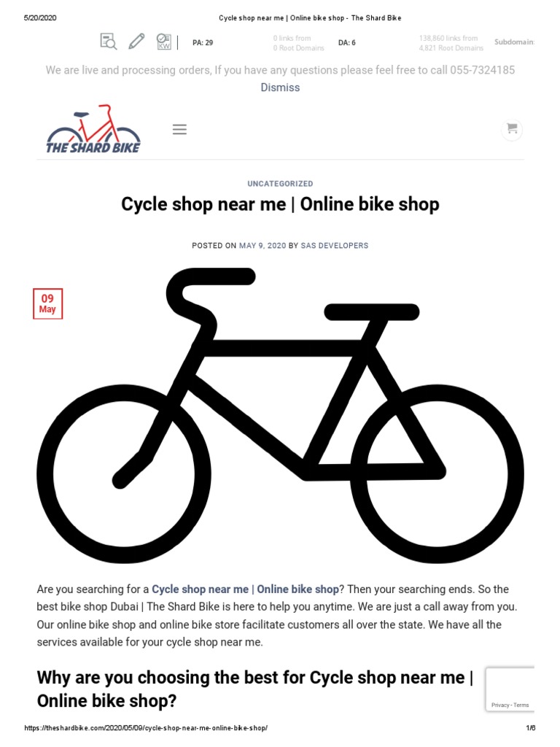560x747 pixels.
Task: Open the UNCATEGORIZED category link
Action: point(280,183)
